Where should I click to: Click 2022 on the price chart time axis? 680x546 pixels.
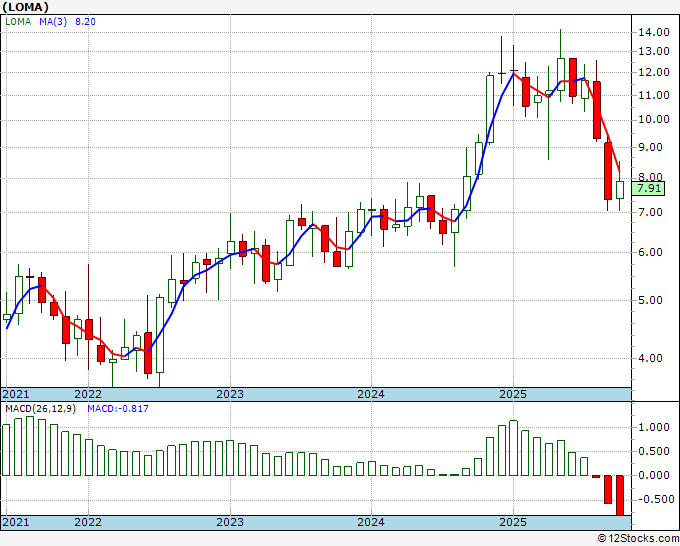click(x=88, y=394)
